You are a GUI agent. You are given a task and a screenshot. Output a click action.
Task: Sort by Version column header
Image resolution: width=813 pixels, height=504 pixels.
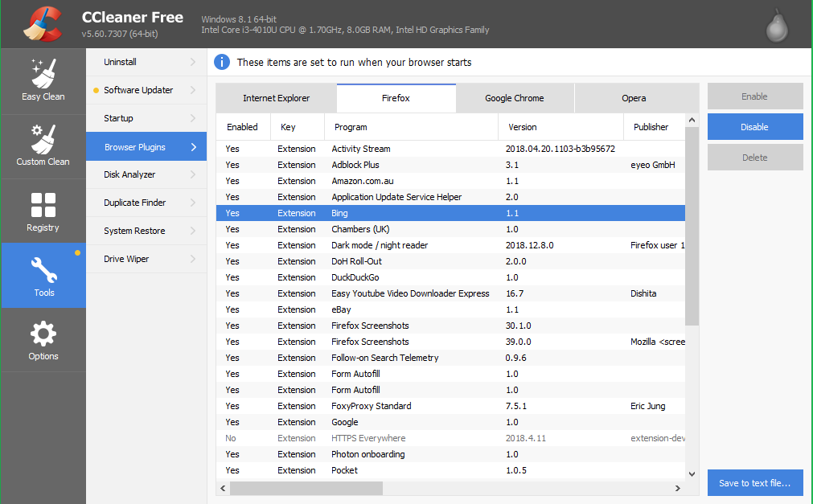[x=560, y=127]
